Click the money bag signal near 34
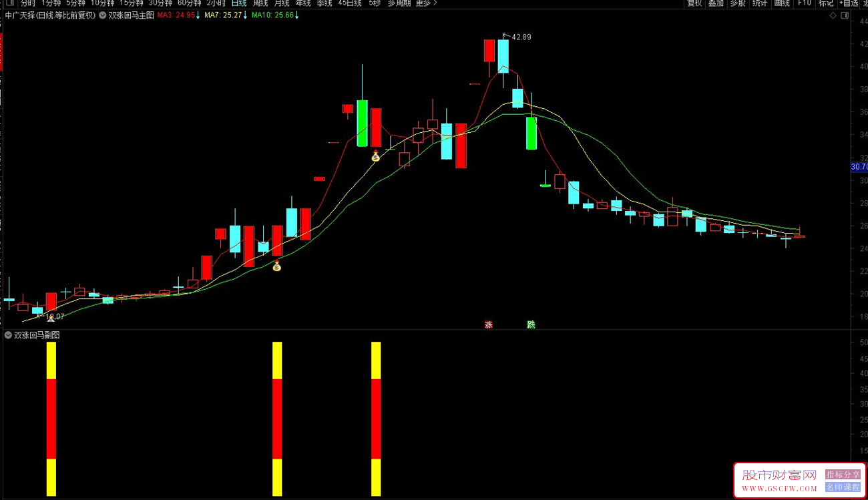Image resolution: width=868 pixels, height=500 pixels. [375, 156]
